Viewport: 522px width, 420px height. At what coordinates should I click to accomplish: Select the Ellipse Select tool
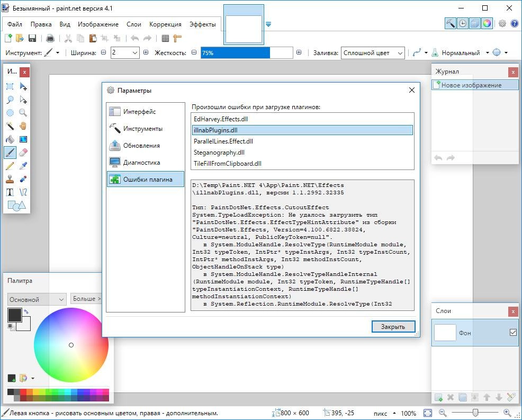[x=10, y=113]
